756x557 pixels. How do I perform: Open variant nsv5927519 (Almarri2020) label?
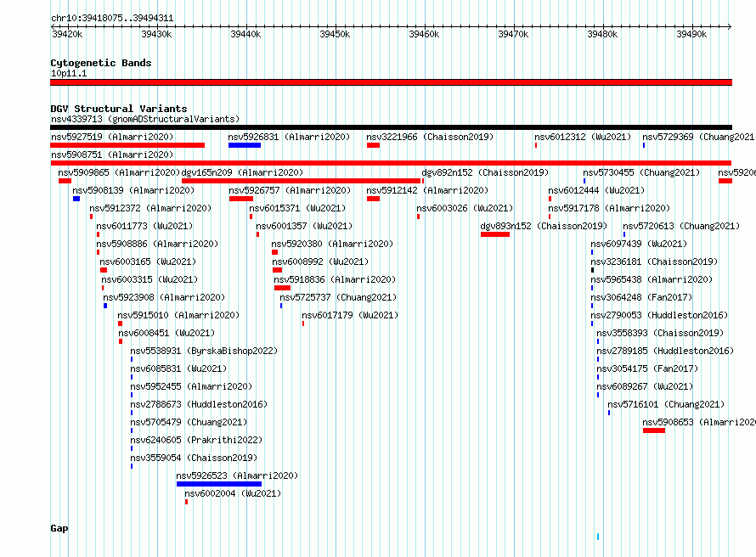tap(112, 137)
